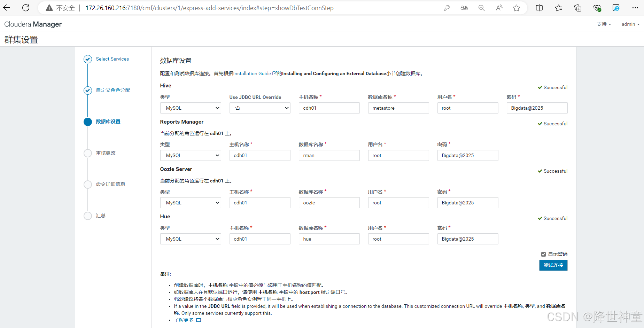This screenshot has height=328, width=644.
Task: Click the browser address bar URL
Action: coord(209,8)
